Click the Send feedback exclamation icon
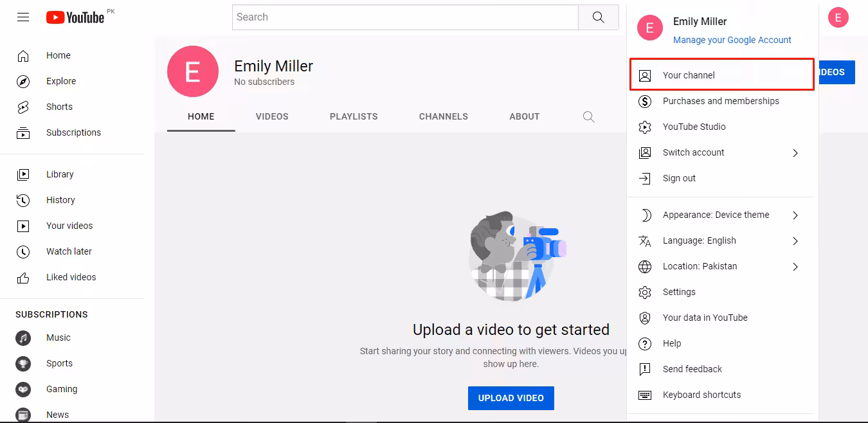The height and width of the screenshot is (423, 868). click(645, 369)
